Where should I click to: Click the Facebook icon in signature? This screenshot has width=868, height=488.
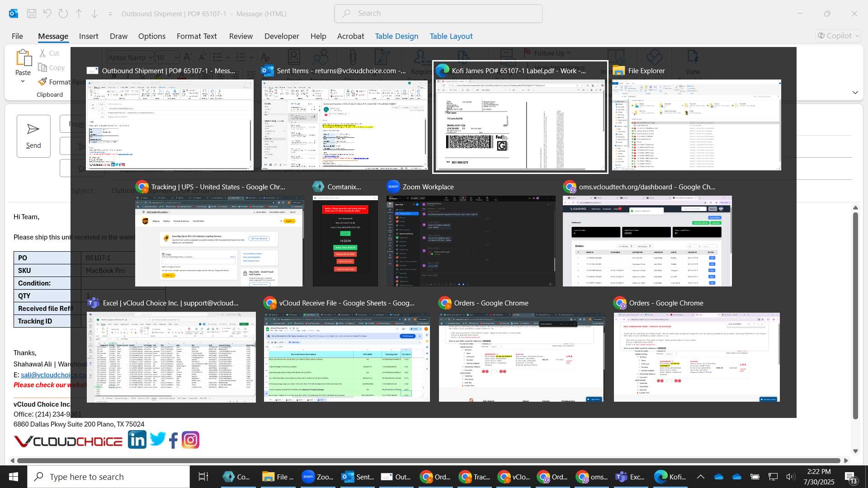174,440
